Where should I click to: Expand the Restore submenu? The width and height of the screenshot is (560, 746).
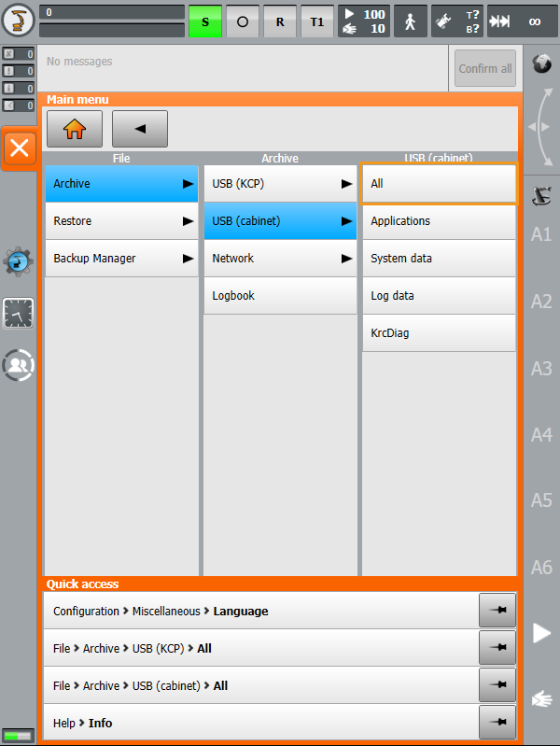pyautogui.click(x=122, y=220)
